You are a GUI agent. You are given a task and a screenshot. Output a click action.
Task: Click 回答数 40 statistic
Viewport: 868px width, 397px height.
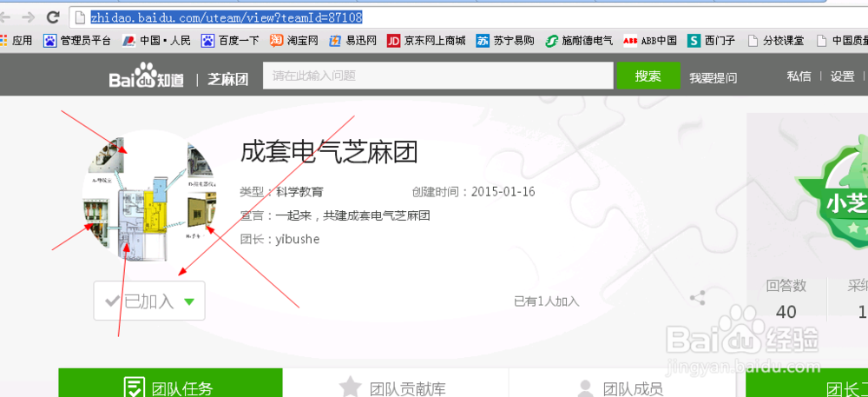click(786, 299)
